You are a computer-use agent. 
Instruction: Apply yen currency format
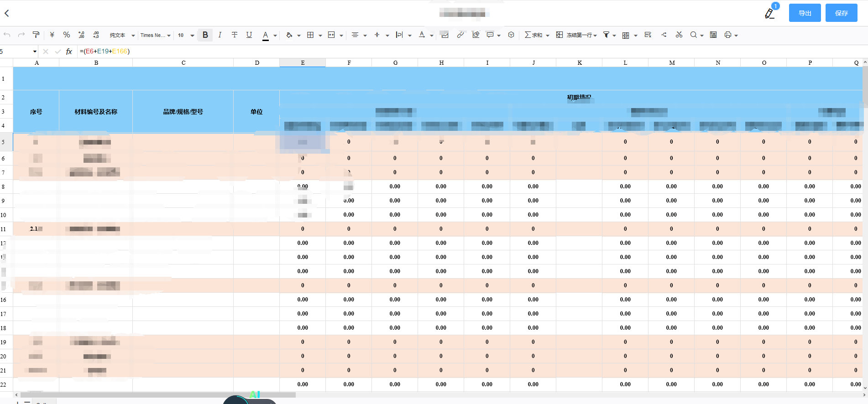click(x=52, y=35)
